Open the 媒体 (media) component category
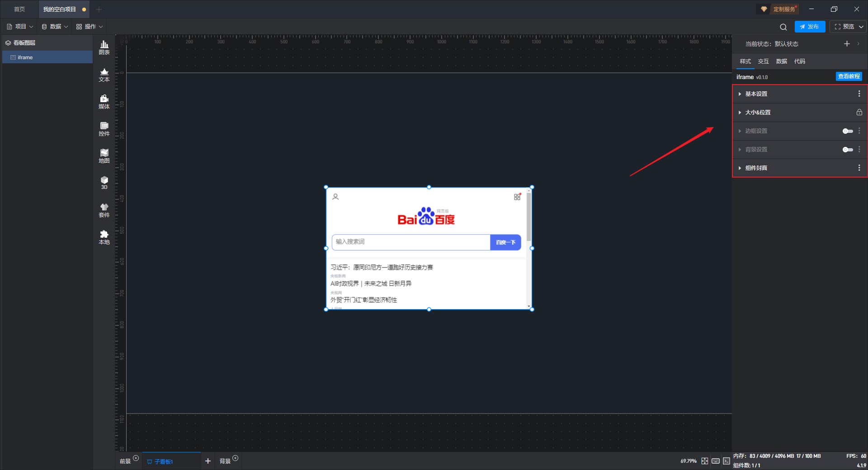Viewport: 868px width, 470px height. 104,102
